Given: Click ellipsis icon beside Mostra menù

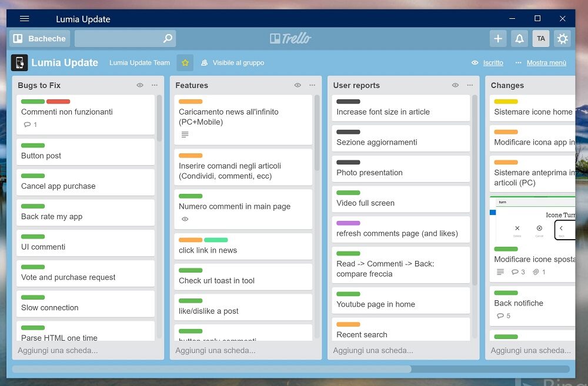Looking at the screenshot, I should (x=518, y=63).
